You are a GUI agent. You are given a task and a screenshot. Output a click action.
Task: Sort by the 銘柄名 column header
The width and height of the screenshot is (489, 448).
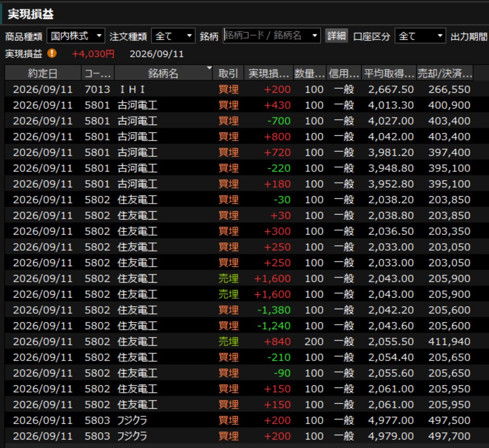(163, 74)
